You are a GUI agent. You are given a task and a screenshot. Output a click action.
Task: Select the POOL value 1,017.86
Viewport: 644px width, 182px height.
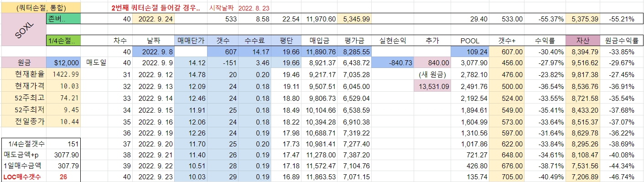coord(470,144)
